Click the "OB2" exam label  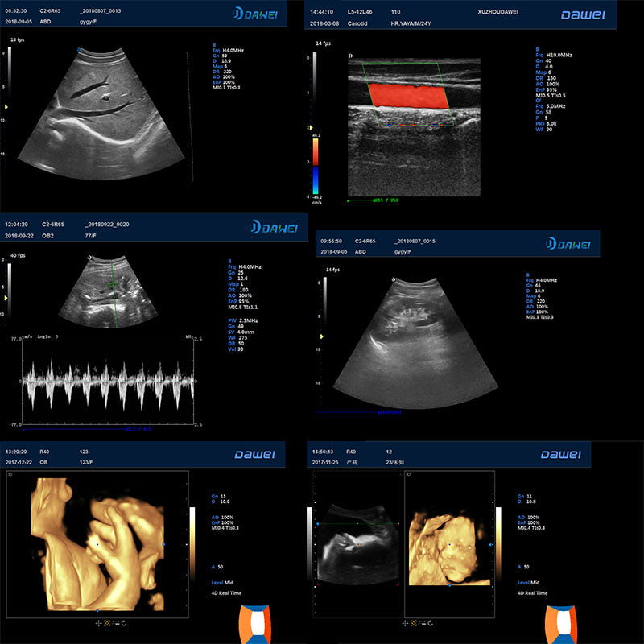47,236
